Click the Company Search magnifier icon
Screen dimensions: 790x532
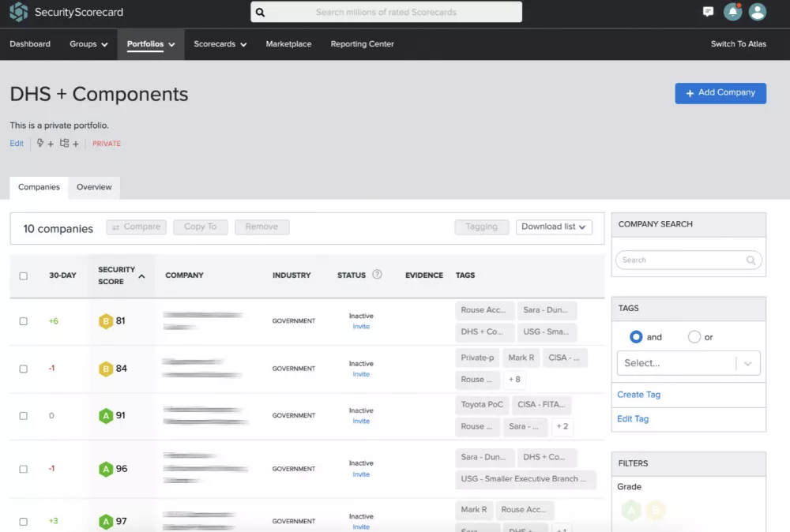point(750,260)
